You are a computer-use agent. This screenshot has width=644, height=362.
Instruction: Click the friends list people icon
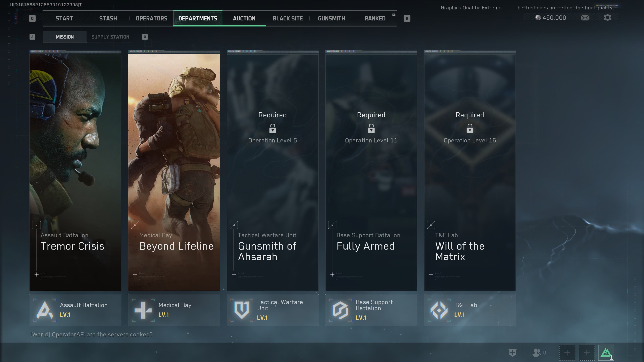tap(537, 352)
